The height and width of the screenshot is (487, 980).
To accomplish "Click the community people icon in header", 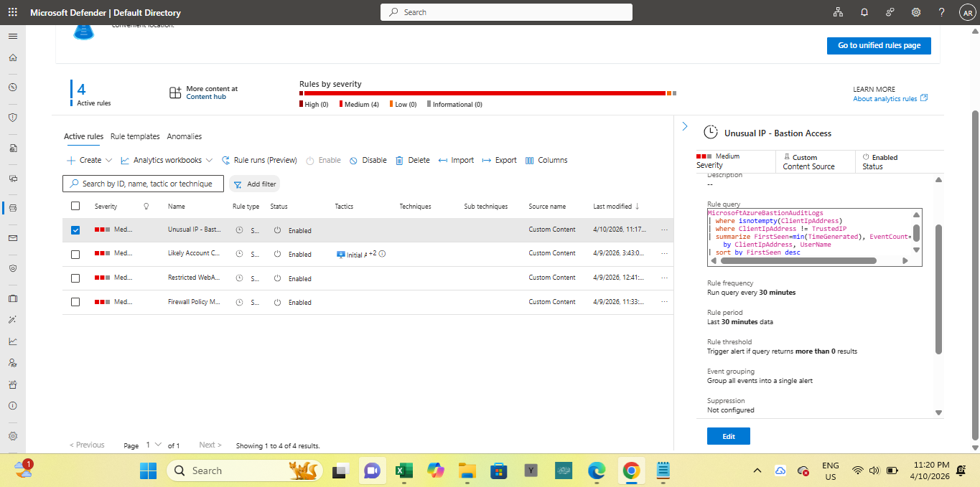I will coord(890,12).
